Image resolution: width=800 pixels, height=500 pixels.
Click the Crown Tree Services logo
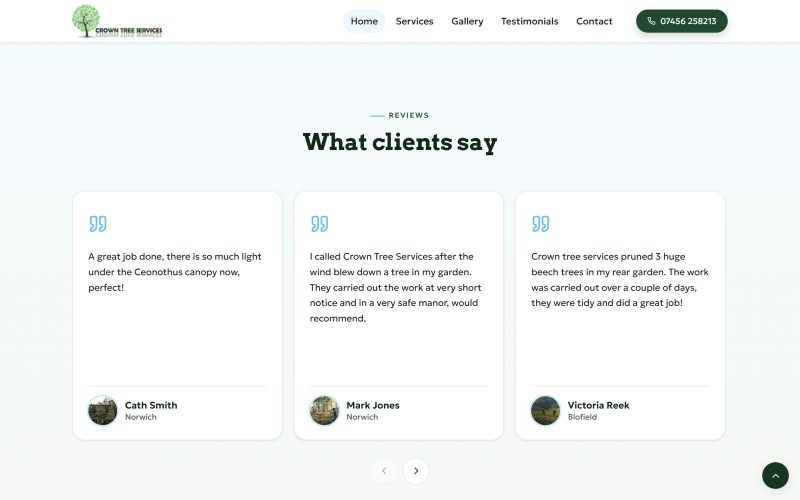pos(117,21)
